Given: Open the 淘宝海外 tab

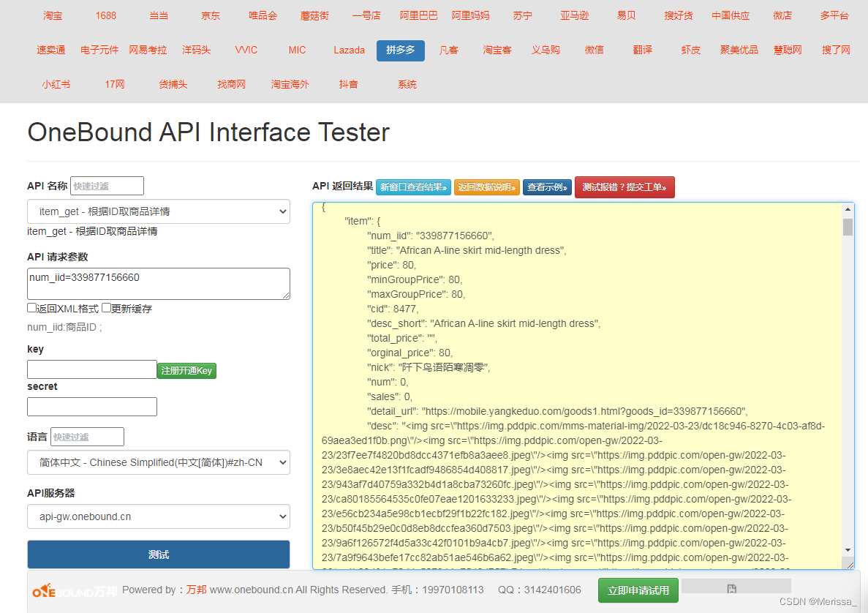Looking at the screenshot, I should point(290,85).
